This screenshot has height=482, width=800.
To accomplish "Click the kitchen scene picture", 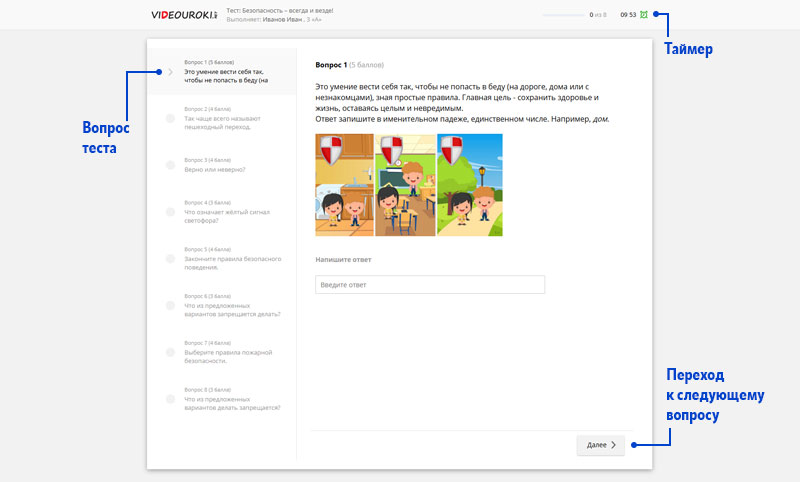I will 344,185.
